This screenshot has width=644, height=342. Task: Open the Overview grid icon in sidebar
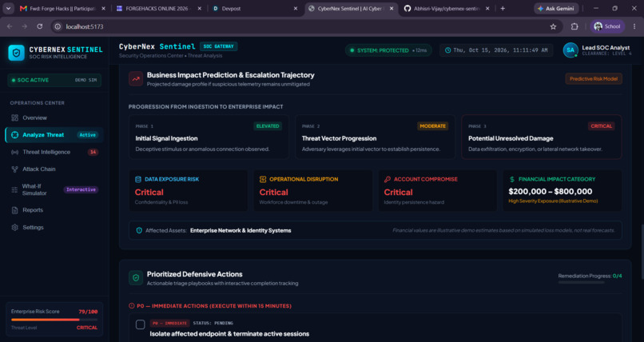click(15, 117)
